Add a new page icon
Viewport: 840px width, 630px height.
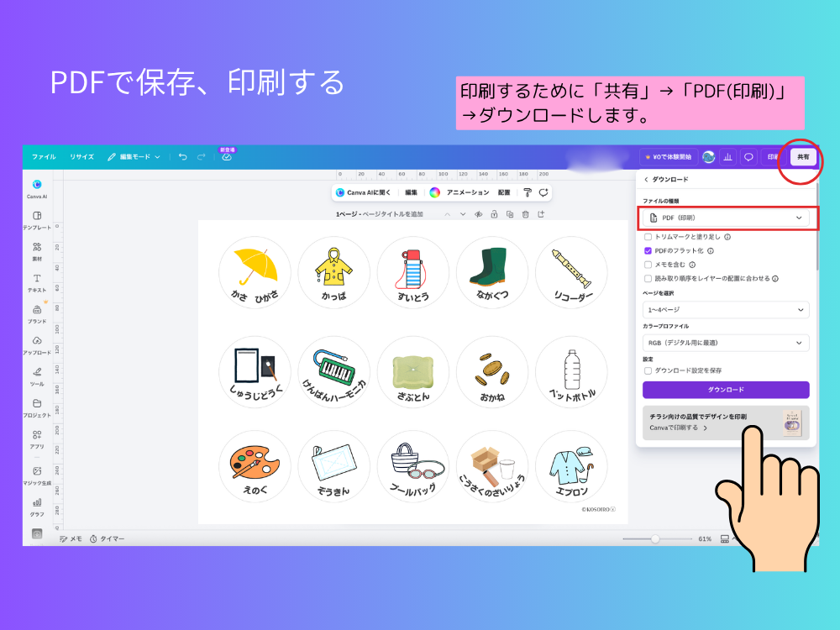click(x=541, y=214)
